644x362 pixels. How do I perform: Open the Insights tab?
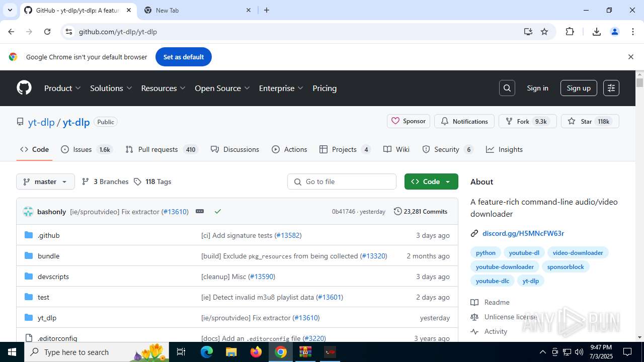pos(504,149)
